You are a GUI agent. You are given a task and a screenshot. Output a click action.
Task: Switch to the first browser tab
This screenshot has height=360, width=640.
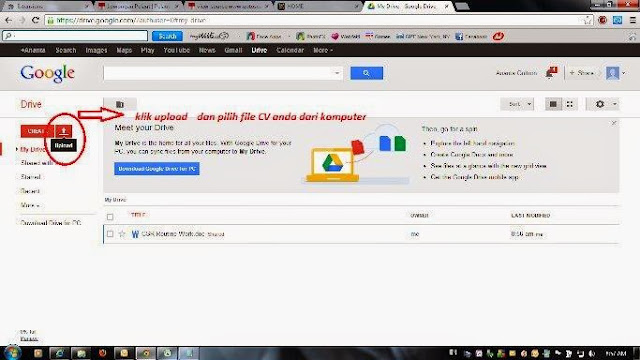click(47, 6)
